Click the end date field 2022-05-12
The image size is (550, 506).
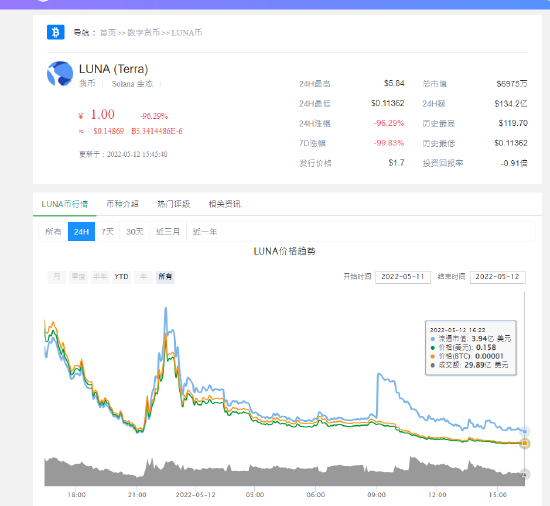tap(497, 277)
